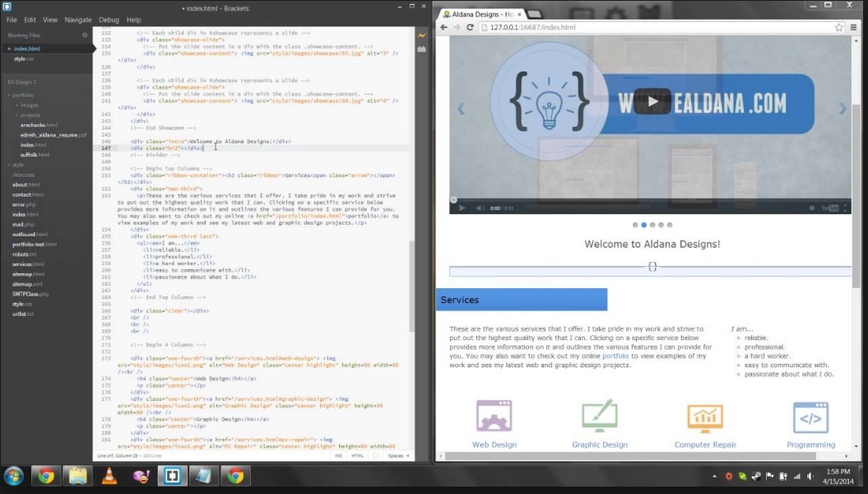Click the video progress scrubber handle
Viewport: 868px width, 494px height.
coord(453,199)
